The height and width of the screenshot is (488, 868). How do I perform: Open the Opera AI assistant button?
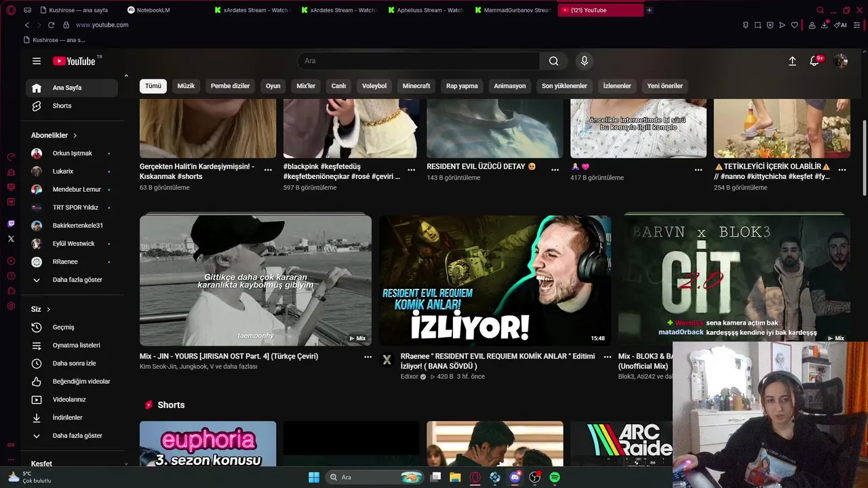(841, 25)
